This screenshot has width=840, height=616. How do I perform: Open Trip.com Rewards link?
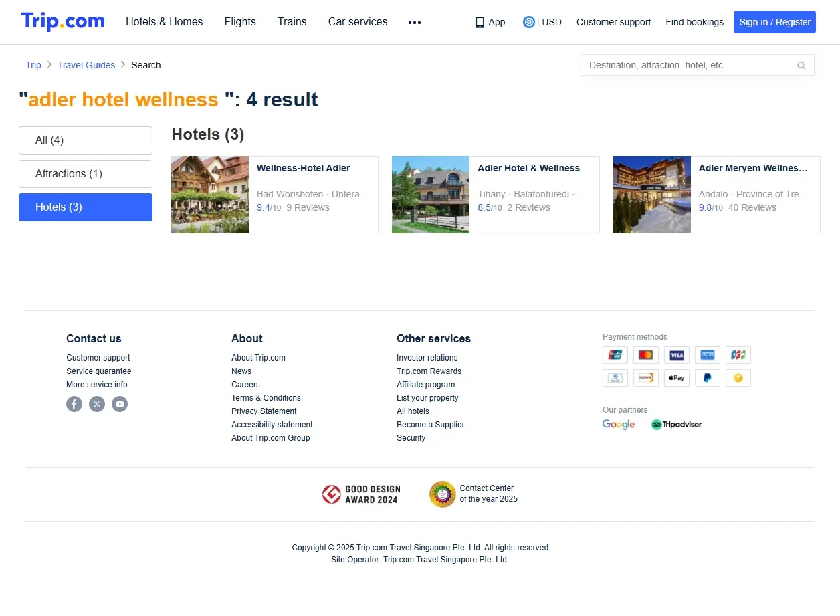tap(429, 371)
